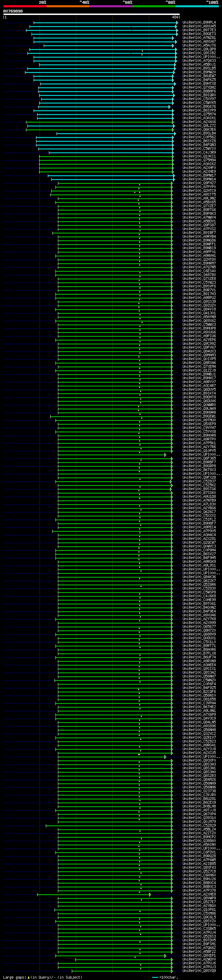Open hit UniRef100_B9GET3
Image resolution: width=222 pixels, height=980 pixels.
pos(199,34)
